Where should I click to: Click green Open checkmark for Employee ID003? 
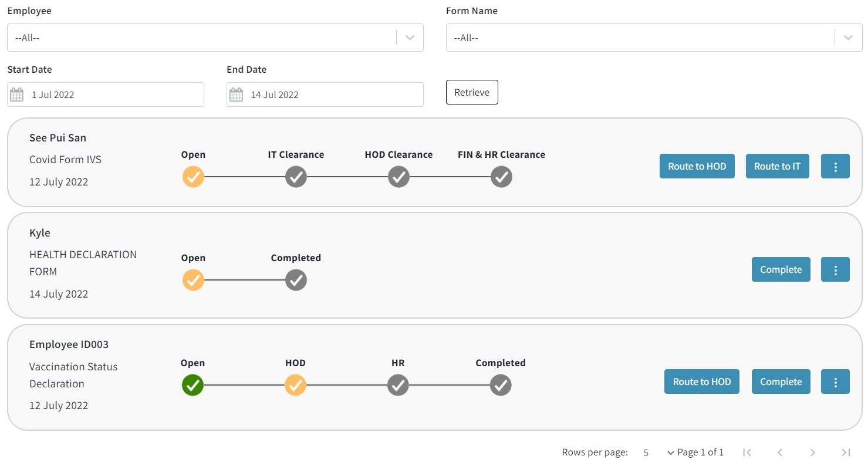tap(192, 385)
